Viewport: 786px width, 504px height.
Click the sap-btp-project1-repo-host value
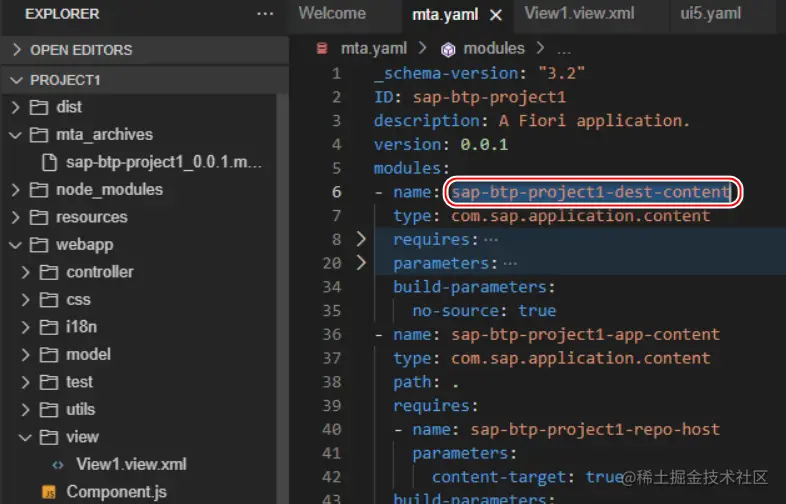pos(595,429)
